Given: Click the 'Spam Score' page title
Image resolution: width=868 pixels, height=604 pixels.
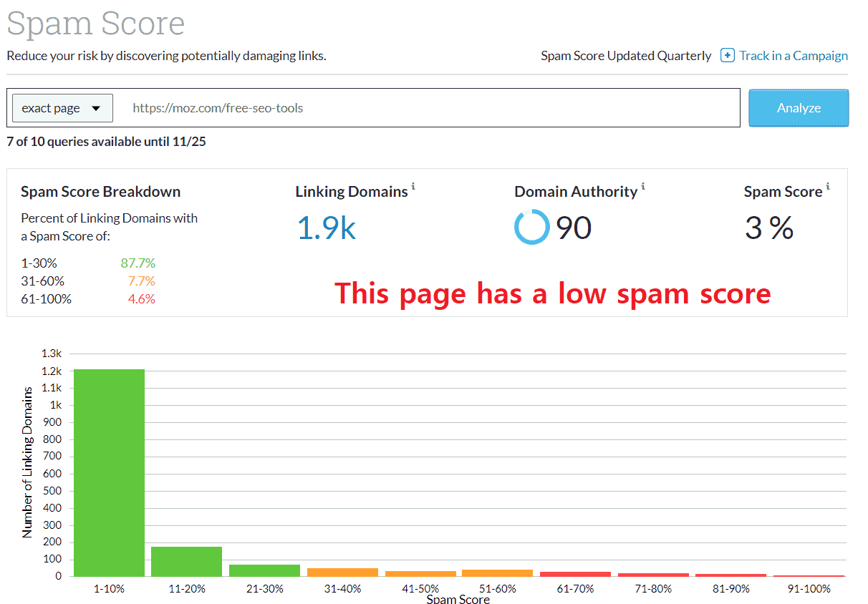Looking at the screenshot, I should 96,23.
